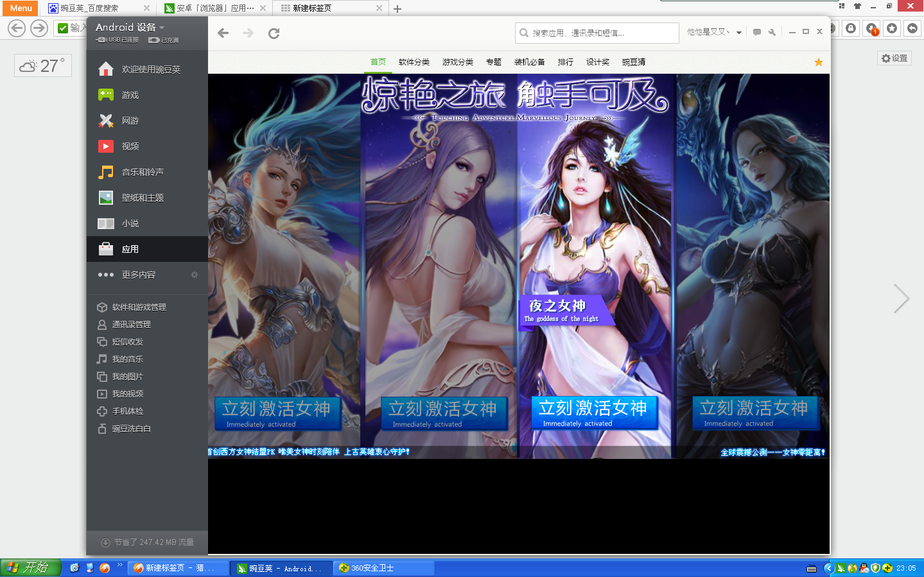Click the refresh icon in Wandoujia toolbar
Screen dimensions: 924x577
tap(274, 33)
